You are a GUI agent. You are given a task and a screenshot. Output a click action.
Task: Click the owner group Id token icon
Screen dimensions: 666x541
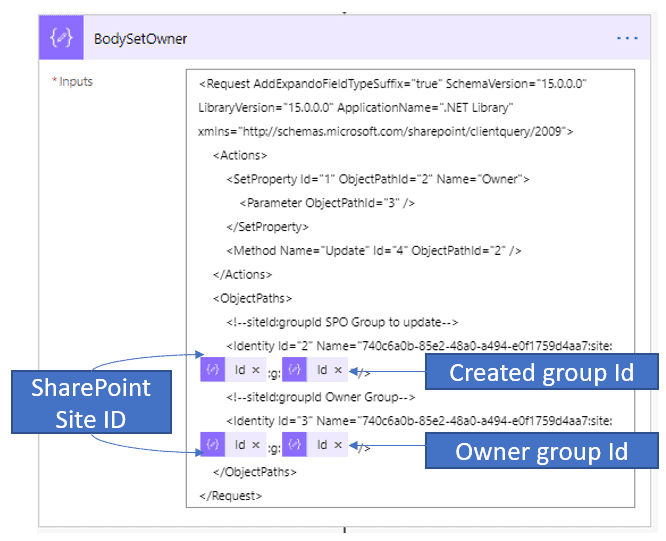[295, 443]
